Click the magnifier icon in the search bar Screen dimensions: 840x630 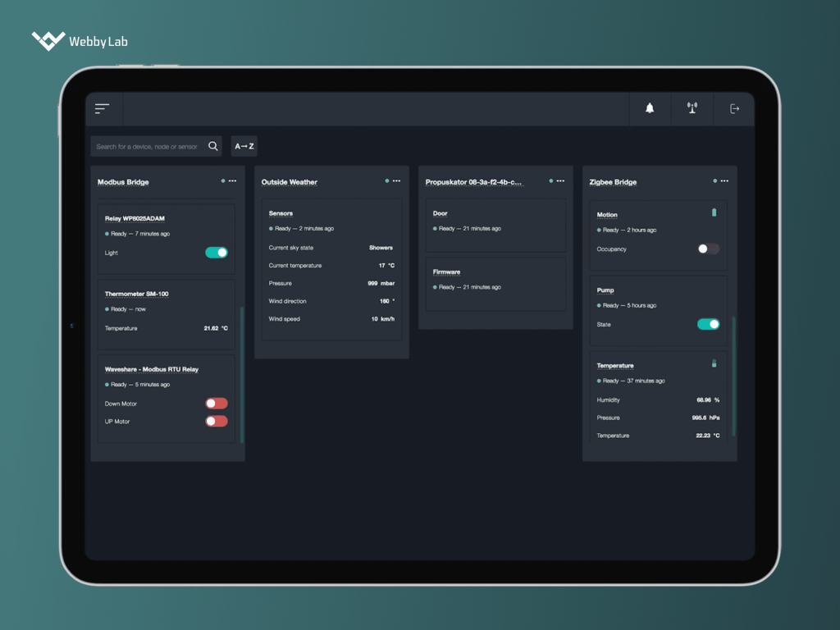(x=212, y=145)
